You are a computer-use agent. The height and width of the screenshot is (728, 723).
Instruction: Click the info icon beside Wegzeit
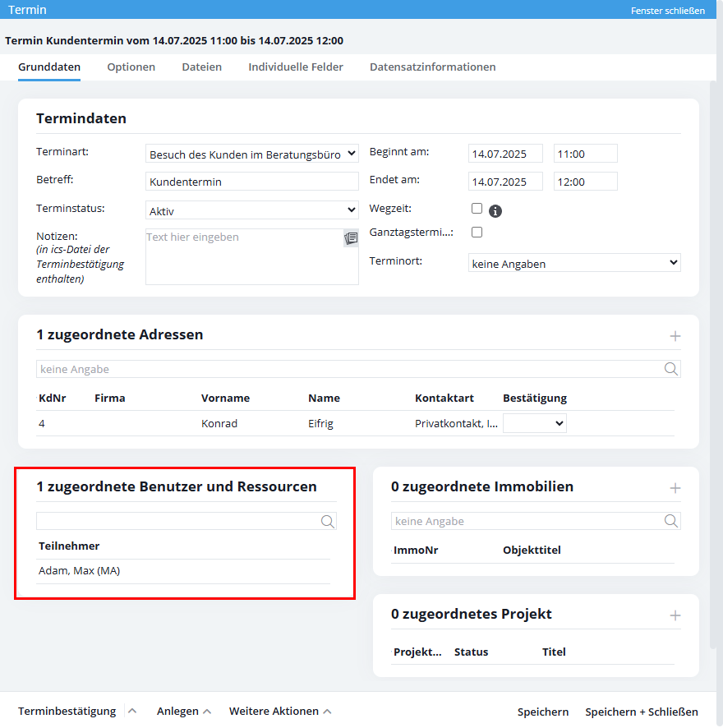(x=495, y=210)
